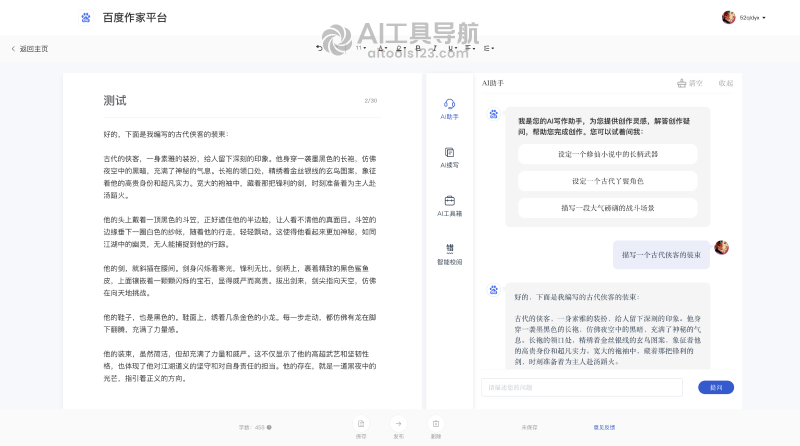Expand the underline style dropdown

coord(452,48)
